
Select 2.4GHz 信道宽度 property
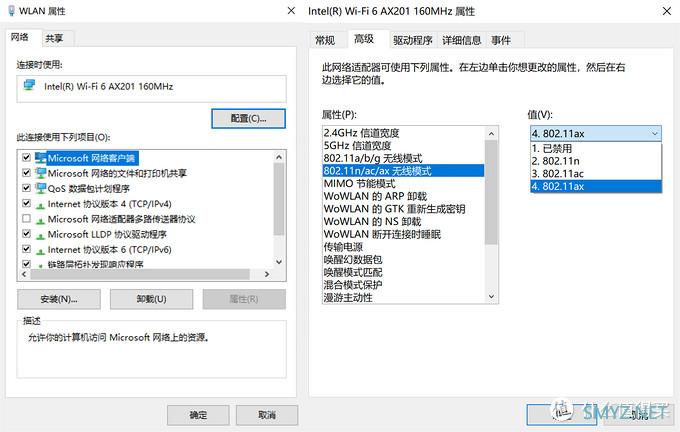pos(403,133)
